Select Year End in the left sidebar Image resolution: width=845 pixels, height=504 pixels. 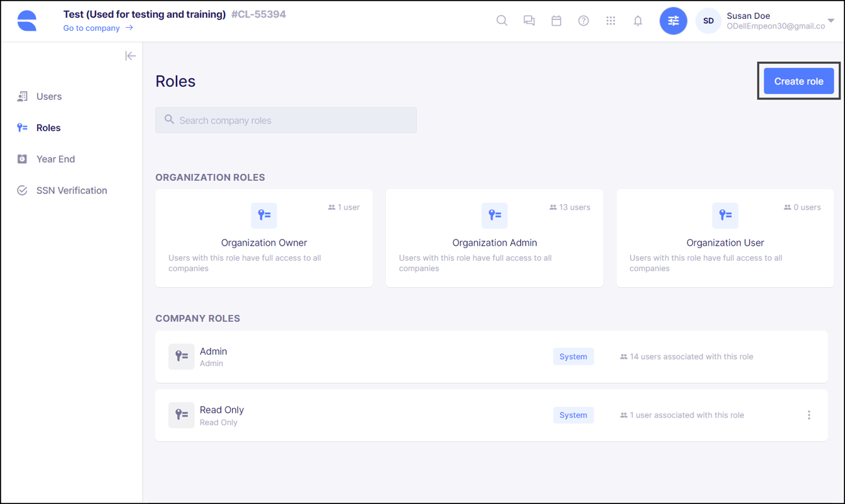[55, 159]
